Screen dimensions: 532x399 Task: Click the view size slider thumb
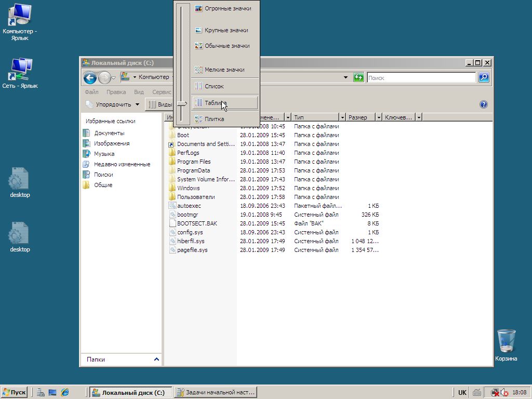pyautogui.click(x=182, y=103)
